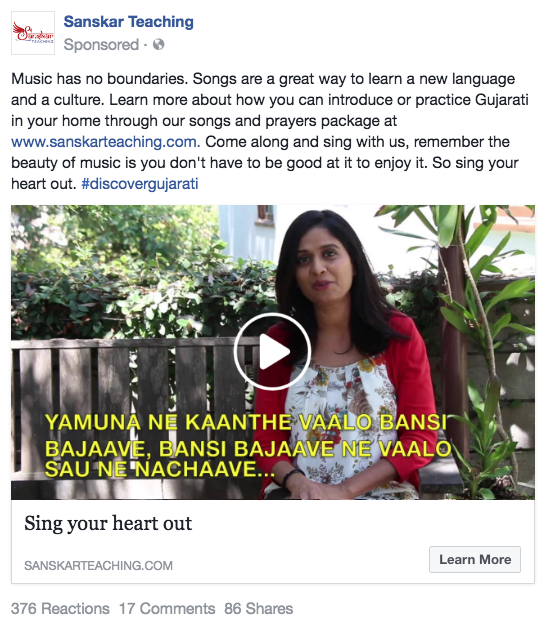The image size is (543, 621).
Task: Open the 17 Comments thread
Action: tap(167, 608)
